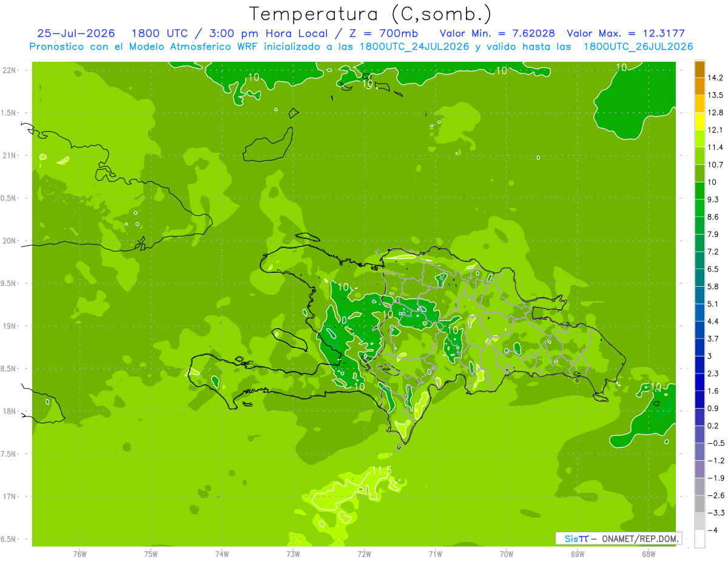Click the "69W" longitude label
The width and height of the screenshot is (728, 562).
(x=578, y=553)
